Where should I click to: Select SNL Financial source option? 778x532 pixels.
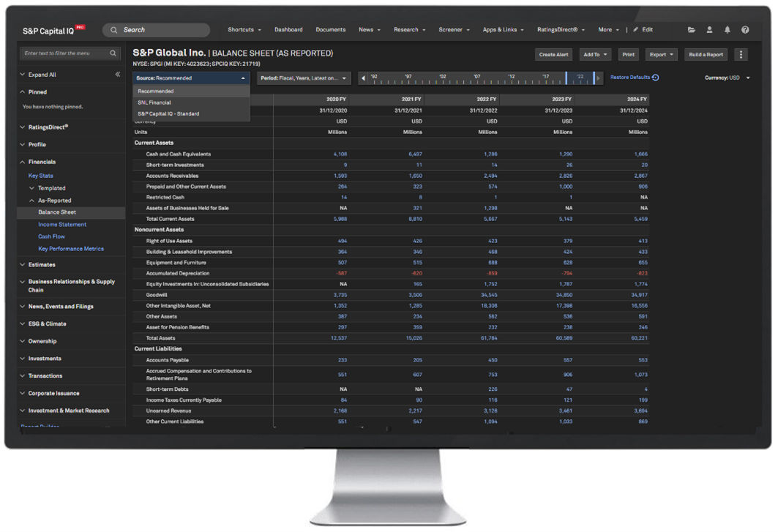tap(154, 102)
